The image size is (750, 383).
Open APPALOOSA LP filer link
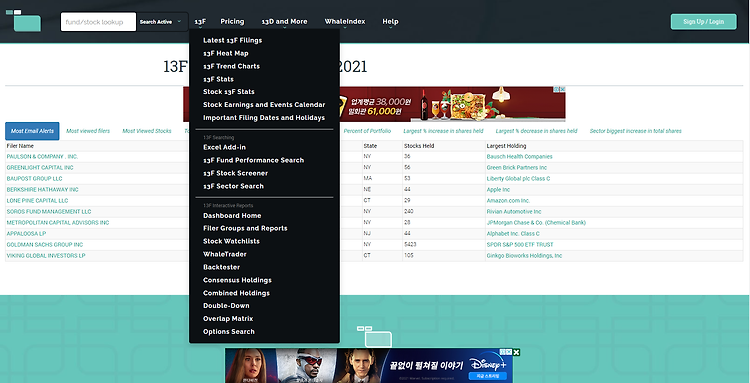(26, 233)
